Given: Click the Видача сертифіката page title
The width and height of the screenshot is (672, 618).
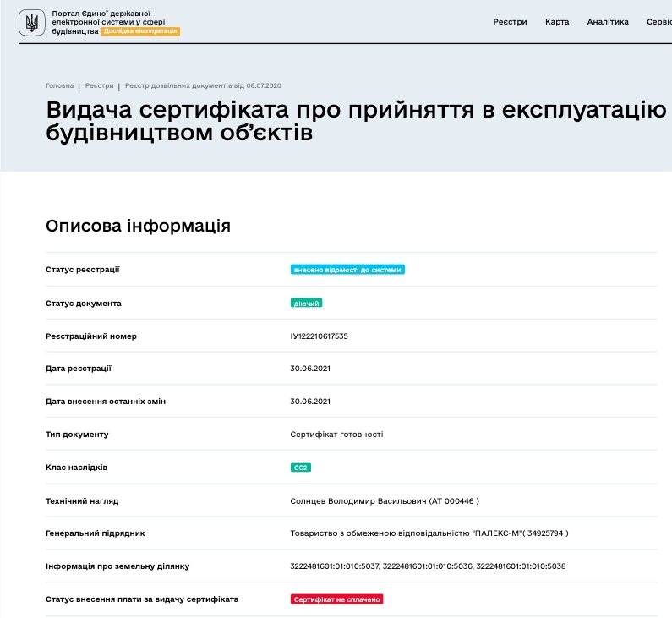Looking at the screenshot, I should (357, 121).
